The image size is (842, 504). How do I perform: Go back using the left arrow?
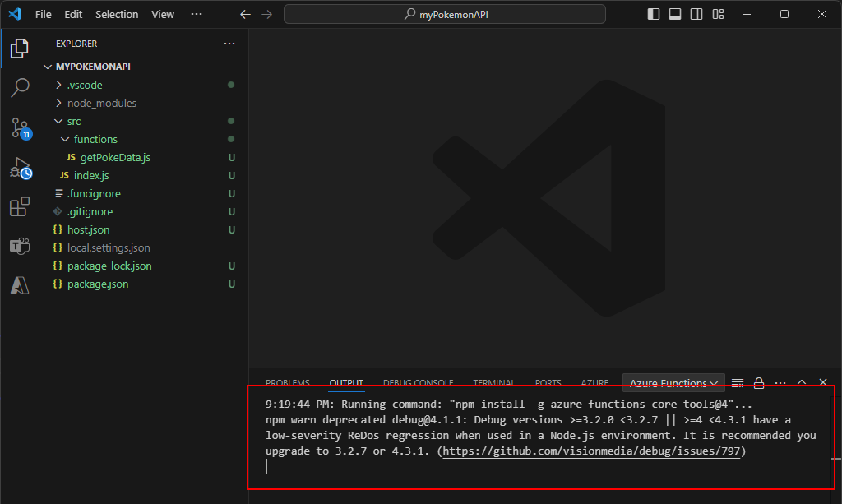click(245, 15)
